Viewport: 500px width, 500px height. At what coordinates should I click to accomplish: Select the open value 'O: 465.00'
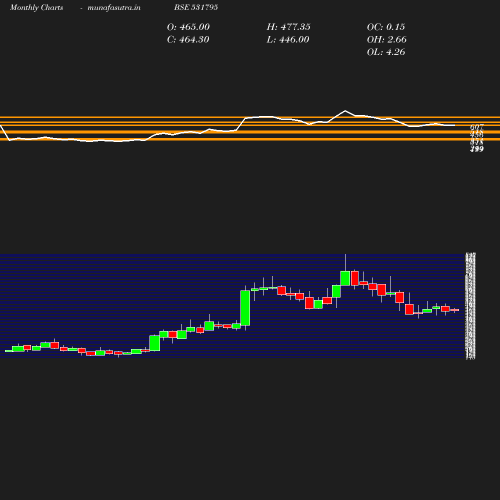point(188,27)
